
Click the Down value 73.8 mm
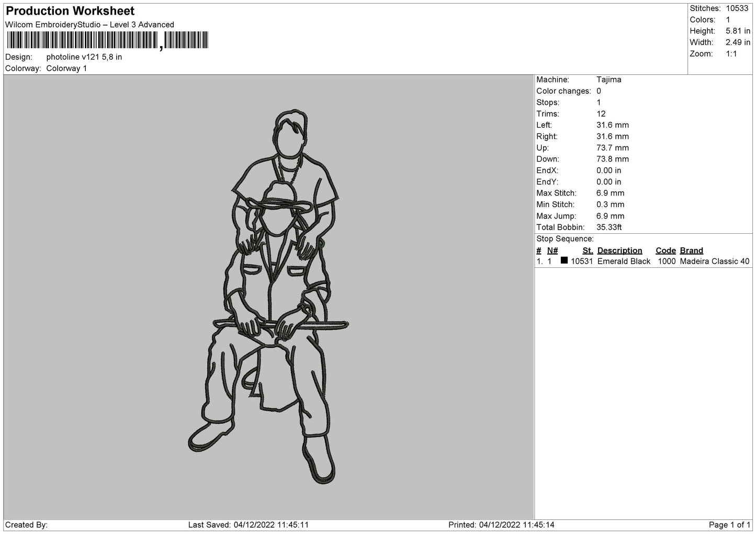[613, 159]
